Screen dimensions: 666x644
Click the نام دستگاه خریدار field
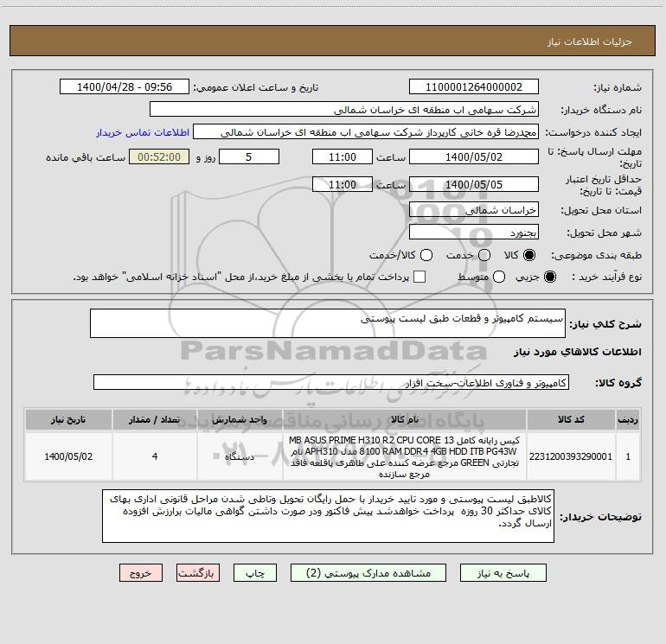[344, 110]
